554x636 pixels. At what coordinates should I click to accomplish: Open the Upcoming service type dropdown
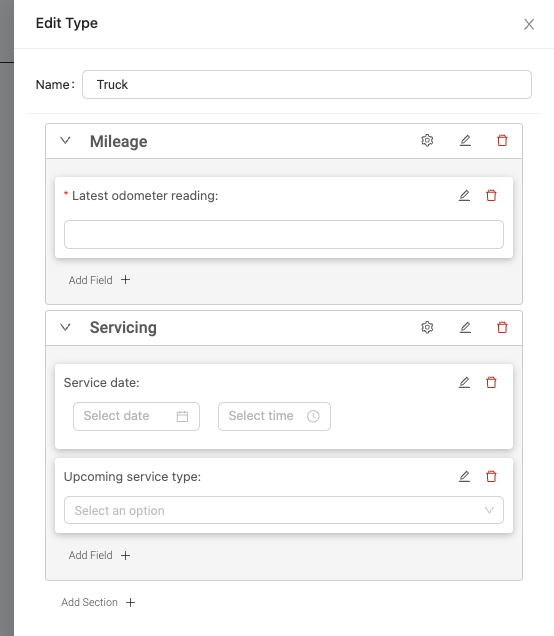[284, 510]
